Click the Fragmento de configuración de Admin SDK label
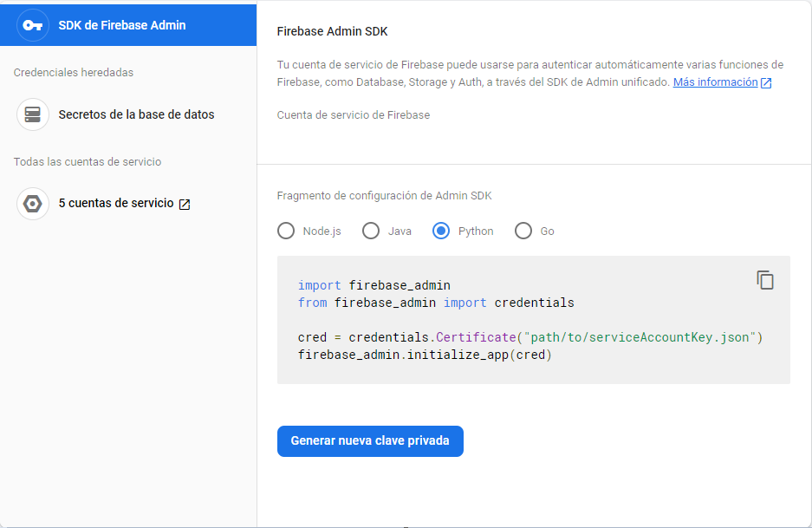The width and height of the screenshot is (812, 528). pyautogui.click(x=384, y=195)
